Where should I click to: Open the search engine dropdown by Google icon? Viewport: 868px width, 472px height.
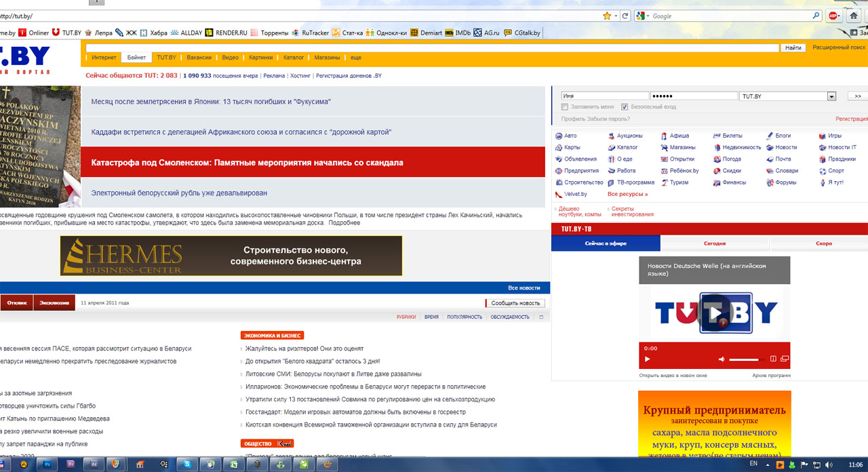coord(649,16)
